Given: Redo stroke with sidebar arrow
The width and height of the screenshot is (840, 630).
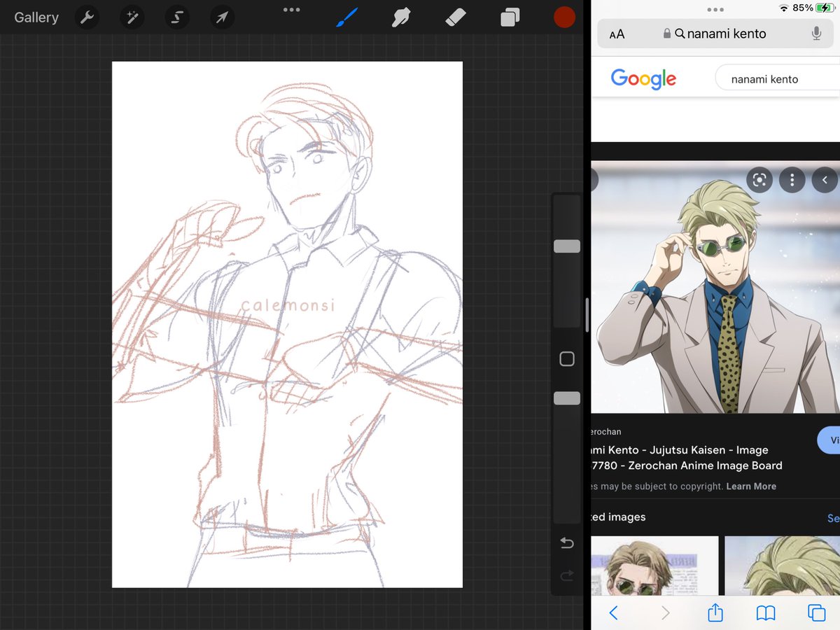Looking at the screenshot, I should tap(567, 575).
